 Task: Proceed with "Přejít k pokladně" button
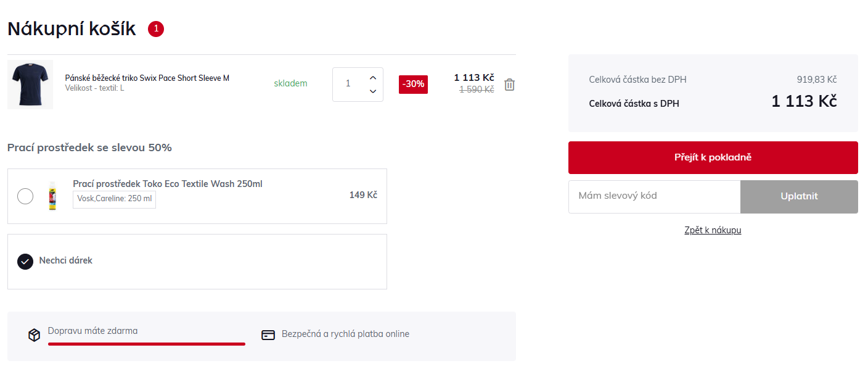tap(713, 157)
